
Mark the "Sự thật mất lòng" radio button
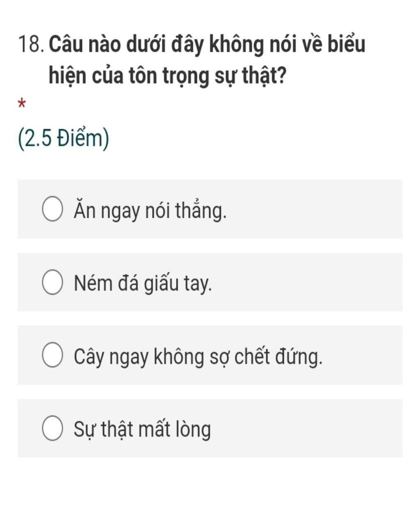pyautogui.click(x=52, y=428)
